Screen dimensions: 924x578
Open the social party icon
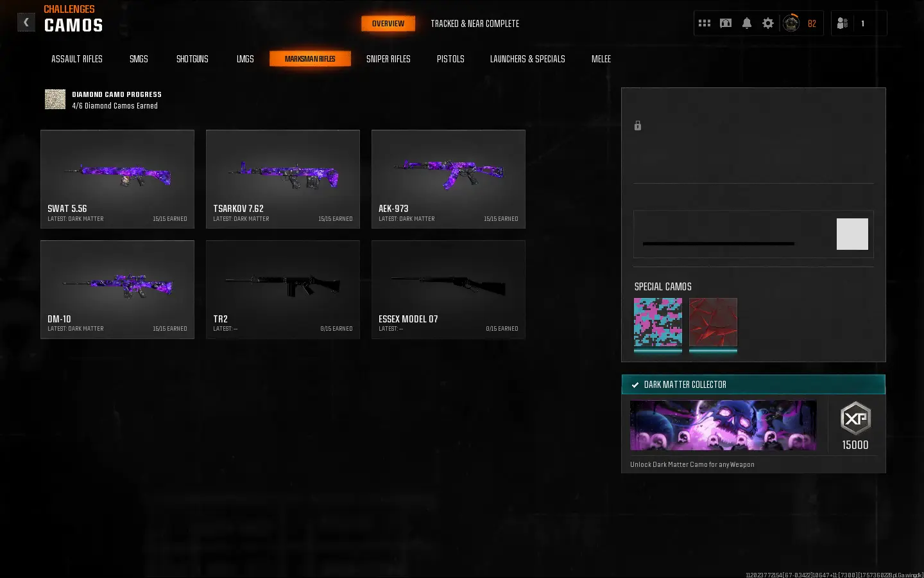[x=843, y=23]
